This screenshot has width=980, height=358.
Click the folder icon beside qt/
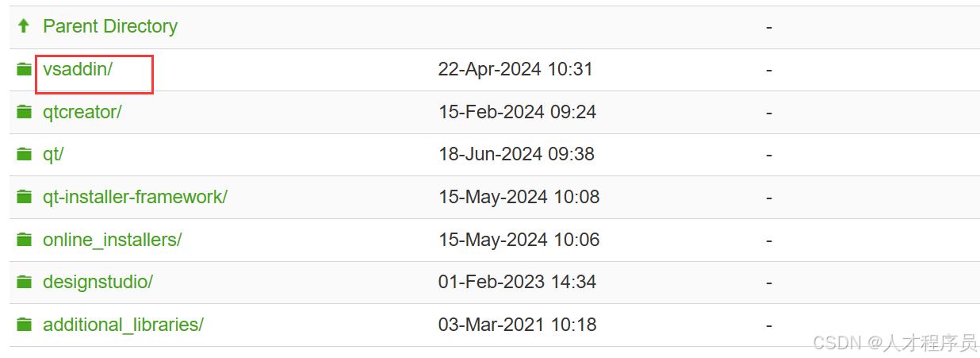(x=25, y=155)
